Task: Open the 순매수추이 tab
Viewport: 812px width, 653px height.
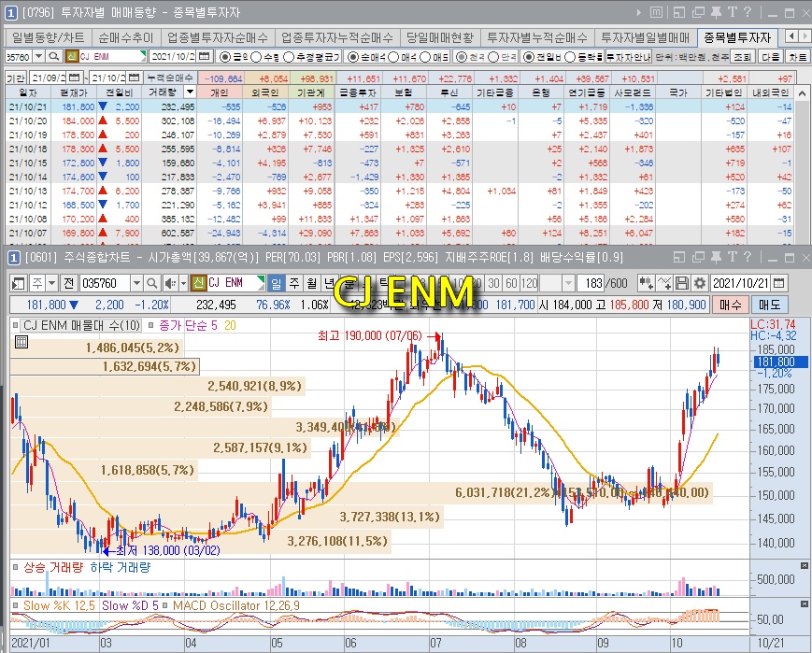Action: 126,37
